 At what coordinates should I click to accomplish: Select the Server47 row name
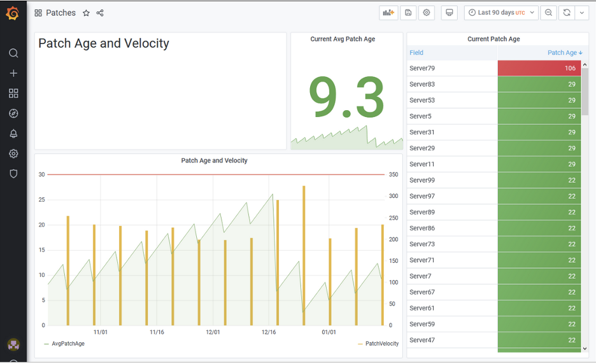click(422, 340)
